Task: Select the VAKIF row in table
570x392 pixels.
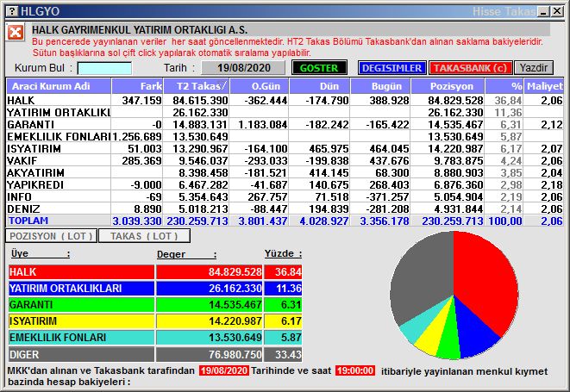Action: click(285, 160)
